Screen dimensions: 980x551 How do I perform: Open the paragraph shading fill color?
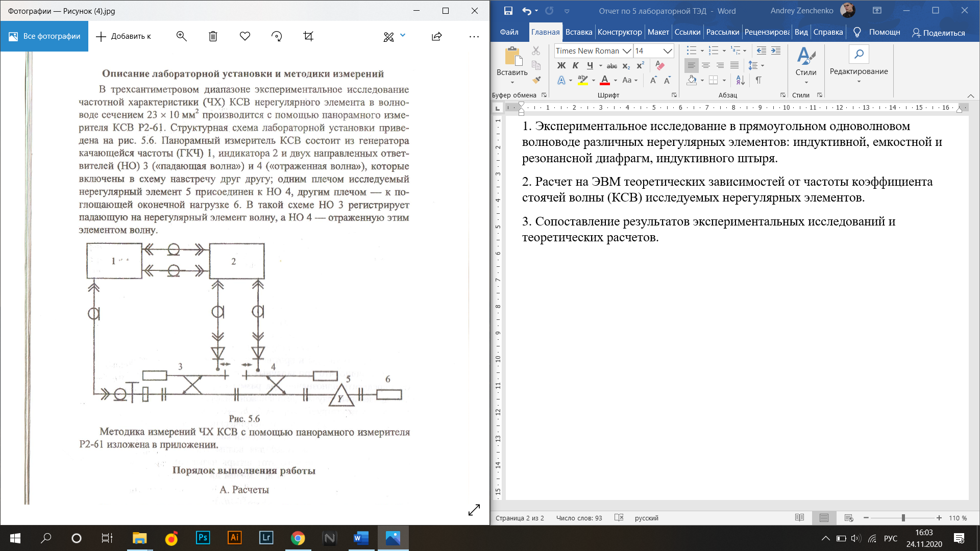(692, 80)
